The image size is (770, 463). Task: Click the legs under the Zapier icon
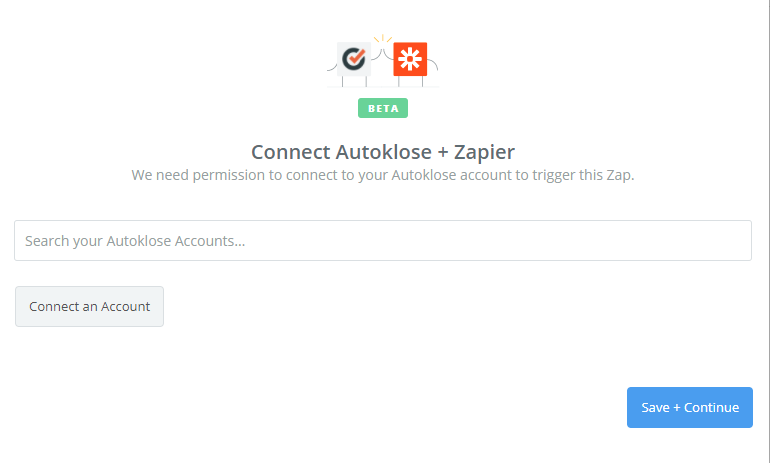411,82
